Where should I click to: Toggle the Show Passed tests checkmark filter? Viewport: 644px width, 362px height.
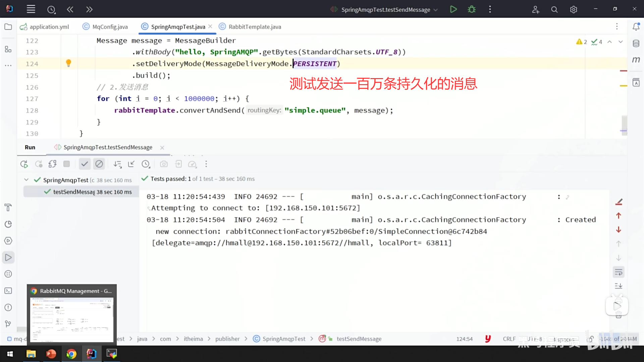[x=85, y=164]
